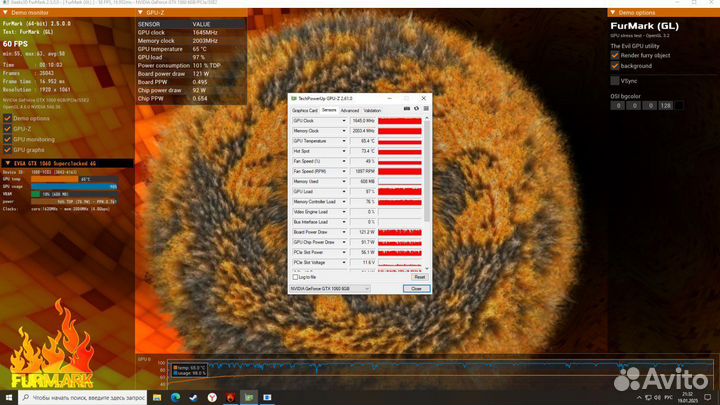This screenshot has width=720, height=405.
Task: Click the Close button in GPU-Z
Action: [x=416, y=288]
